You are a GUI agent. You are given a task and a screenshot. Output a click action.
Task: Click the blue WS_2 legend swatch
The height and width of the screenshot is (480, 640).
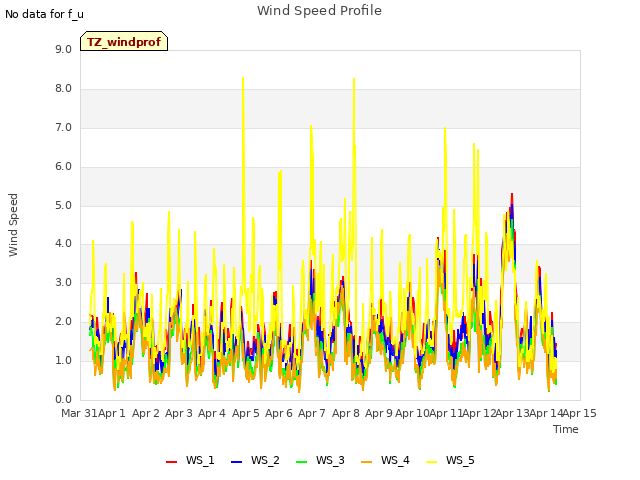[237, 461]
